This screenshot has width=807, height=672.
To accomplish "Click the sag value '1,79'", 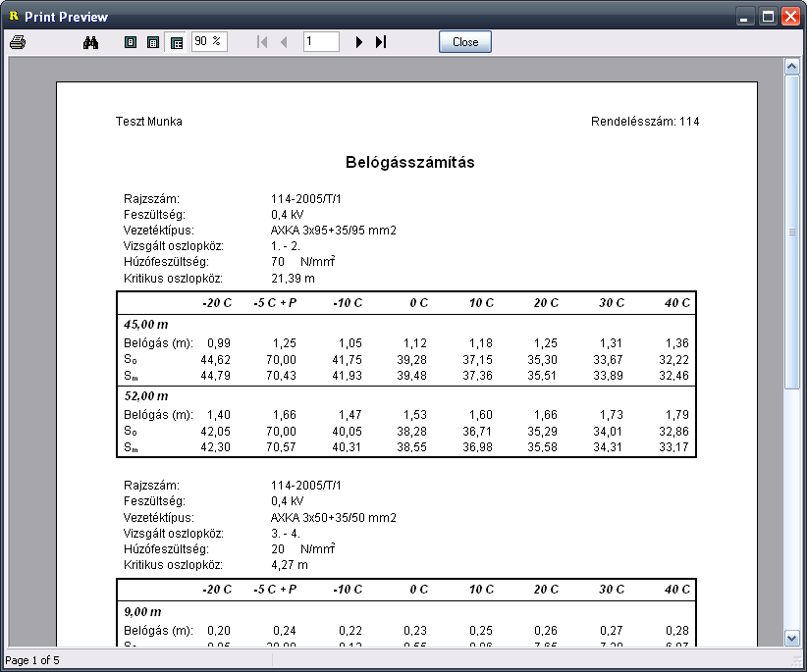I will [677, 415].
